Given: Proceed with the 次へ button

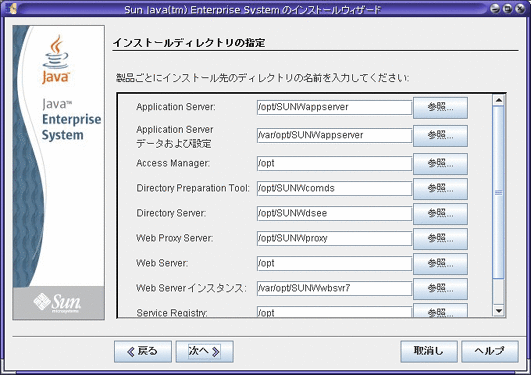Looking at the screenshot, I should 205,352.
